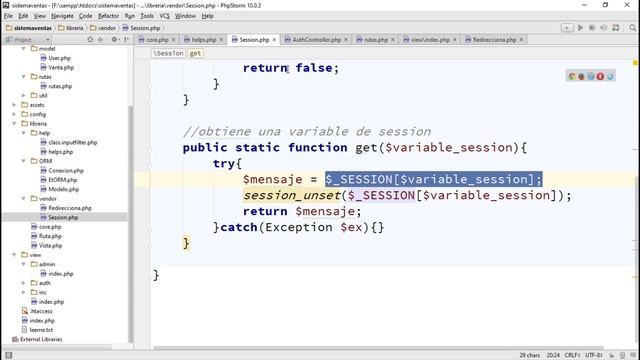
Task: Close the Session.php tab
Action: [274, 40]
